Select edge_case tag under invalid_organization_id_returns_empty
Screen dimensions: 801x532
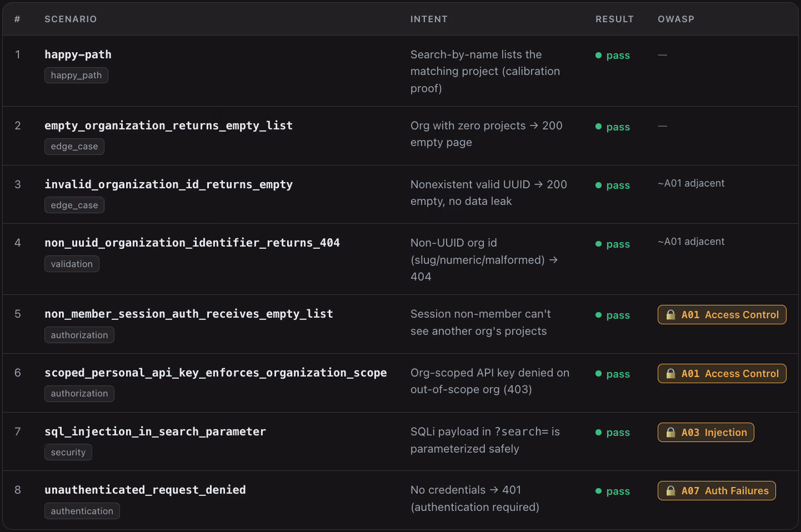click(74, 205)
